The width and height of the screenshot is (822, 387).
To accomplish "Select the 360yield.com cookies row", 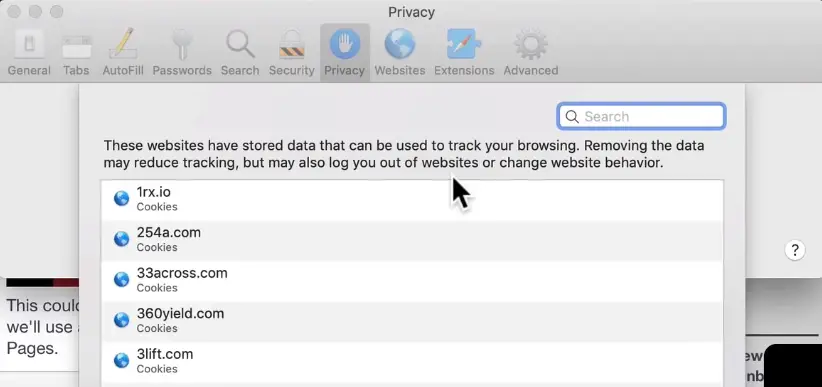I will coord(412,321).
